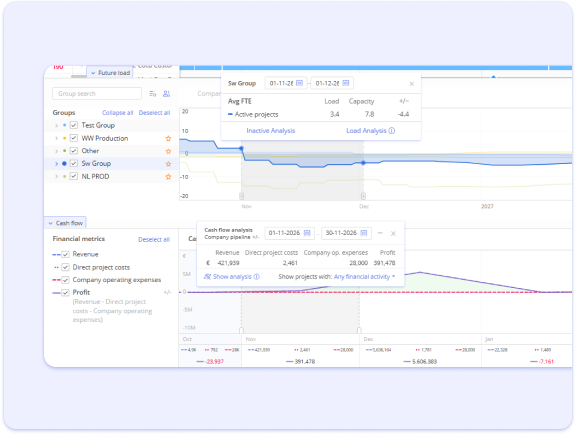
Task: Click Deselect all in Financial metrics
Action: (154, 240)
